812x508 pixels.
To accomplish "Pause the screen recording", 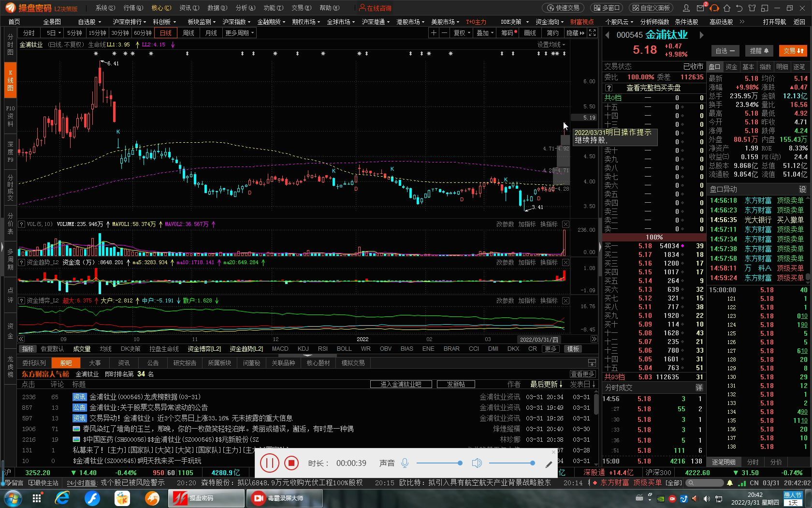I will tap(270, 463).
